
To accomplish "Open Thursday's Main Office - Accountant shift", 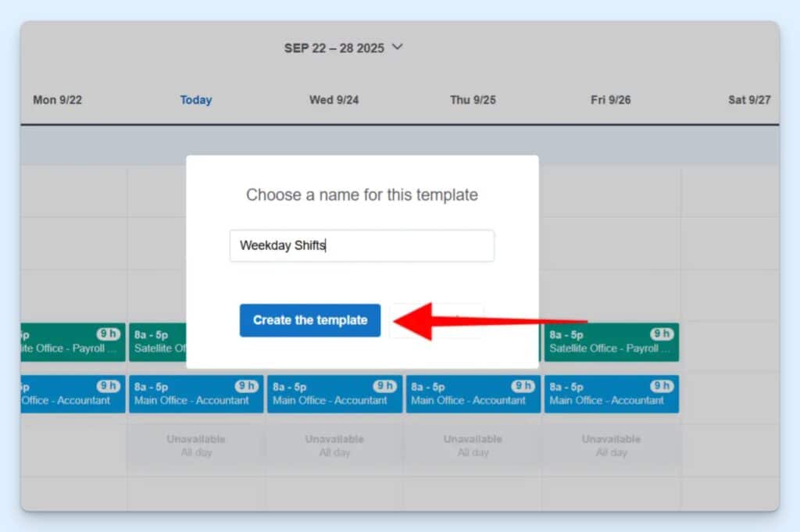I will (x=473, y=395).
